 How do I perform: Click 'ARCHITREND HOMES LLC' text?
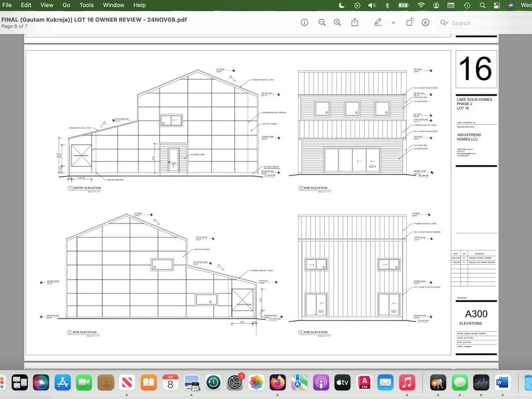coord(469,137)
